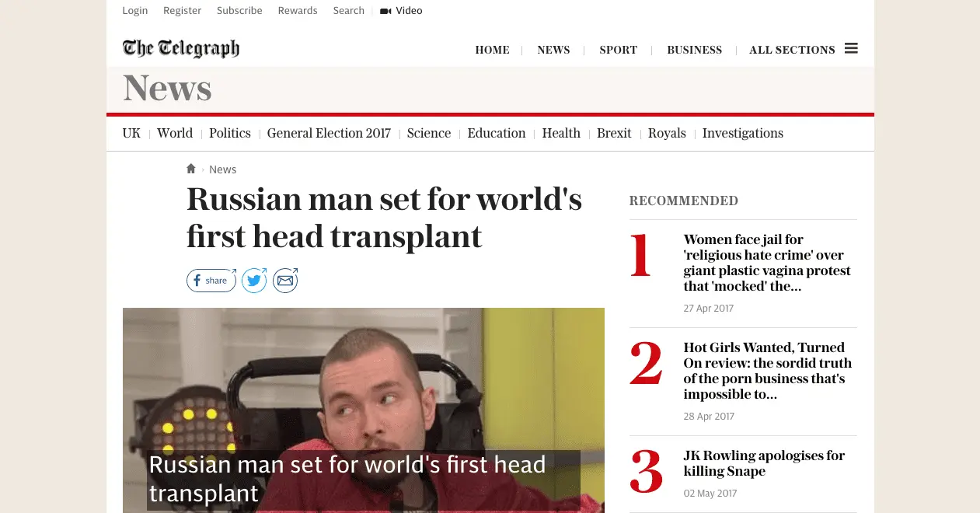Expand ALL SECTIONS menu
This screenshot has height=513, width=980.
792,50
